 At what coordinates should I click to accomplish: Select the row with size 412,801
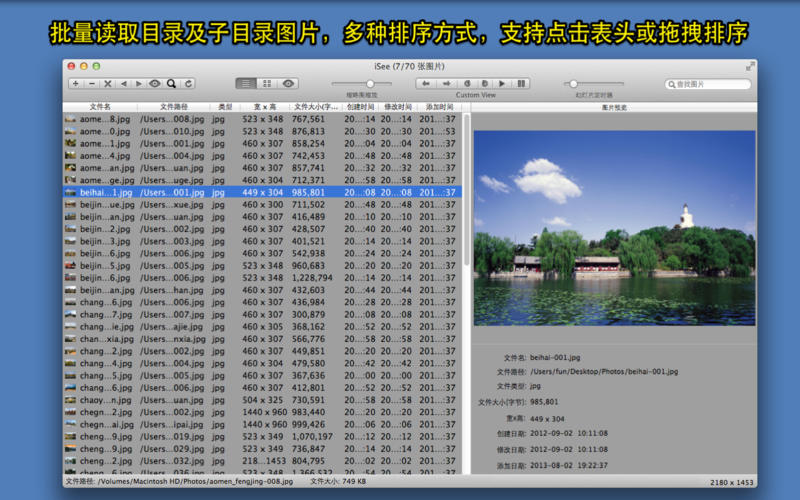pyautogui.click(x=262, y=388)
